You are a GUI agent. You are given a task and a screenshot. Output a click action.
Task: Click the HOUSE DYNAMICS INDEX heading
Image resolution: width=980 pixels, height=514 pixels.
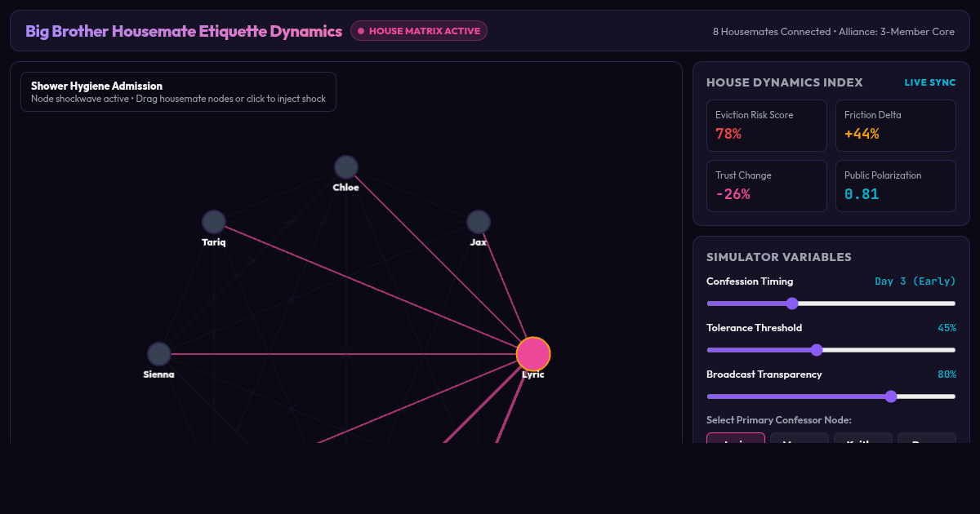tap(785, 82)
